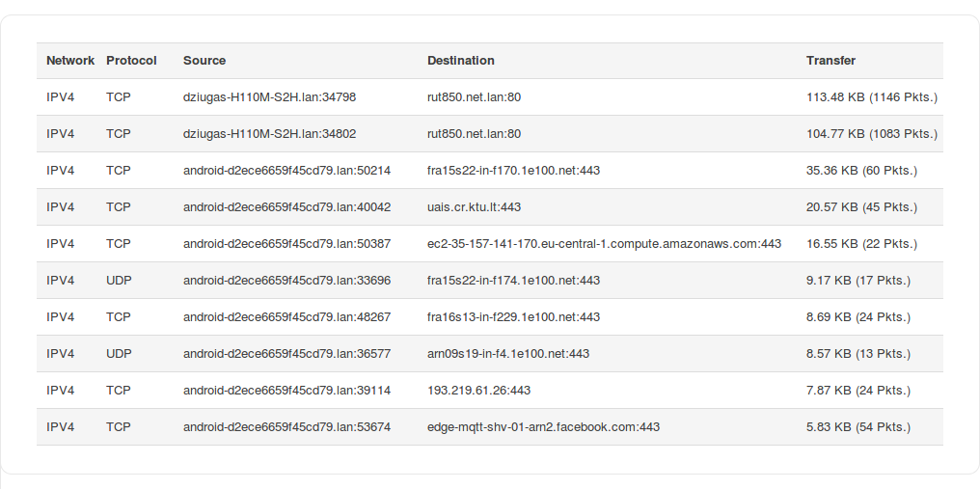Click destination uais.cr.ktu.lt:443
The image size is (980, 489).
474,207
